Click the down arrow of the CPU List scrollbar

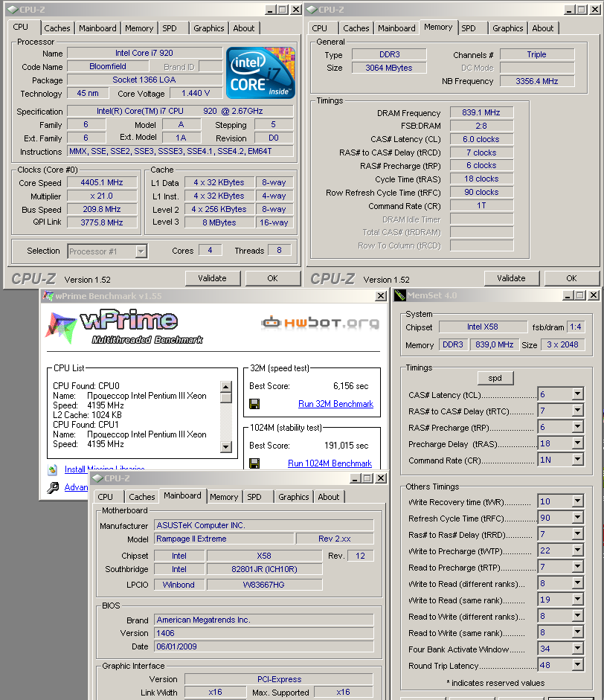click(x=226, y=446)
